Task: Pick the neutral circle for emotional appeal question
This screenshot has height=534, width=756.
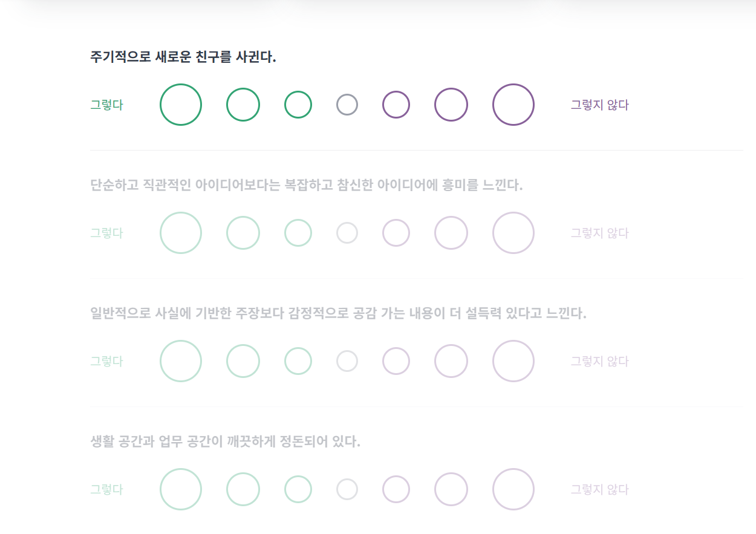Action: [x=347, y=360]
